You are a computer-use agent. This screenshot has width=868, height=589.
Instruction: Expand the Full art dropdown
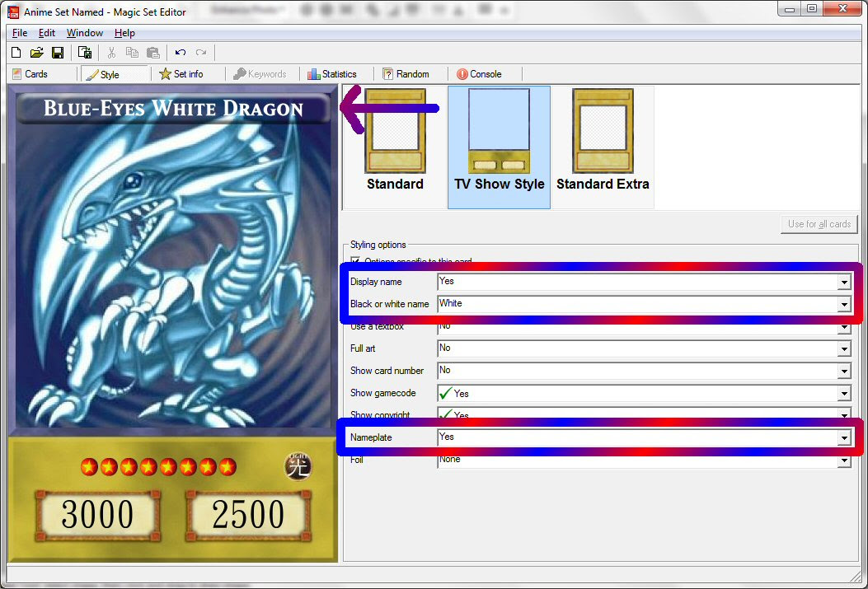tap(843, 349)
